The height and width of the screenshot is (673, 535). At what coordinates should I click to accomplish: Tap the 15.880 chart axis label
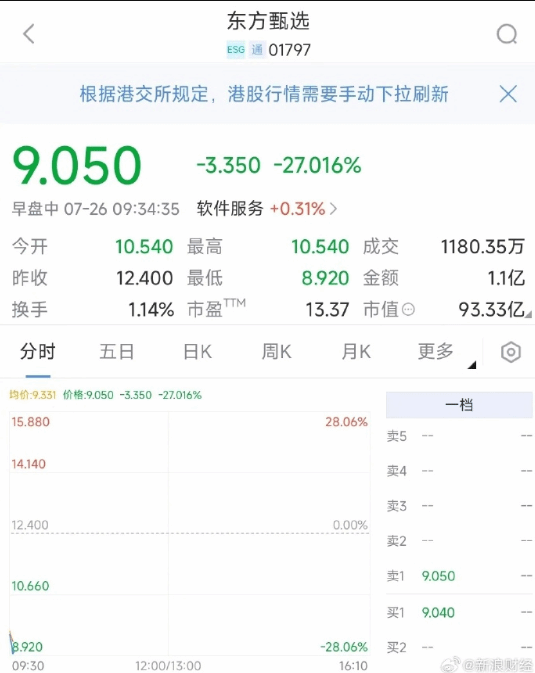click(x=30, y=422)
